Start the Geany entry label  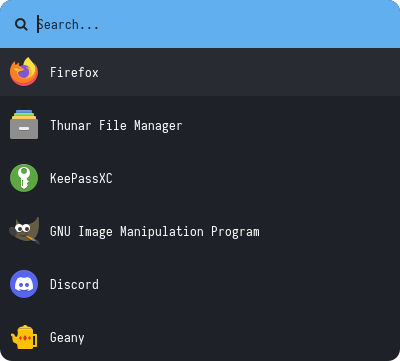(x=67, y=338)
